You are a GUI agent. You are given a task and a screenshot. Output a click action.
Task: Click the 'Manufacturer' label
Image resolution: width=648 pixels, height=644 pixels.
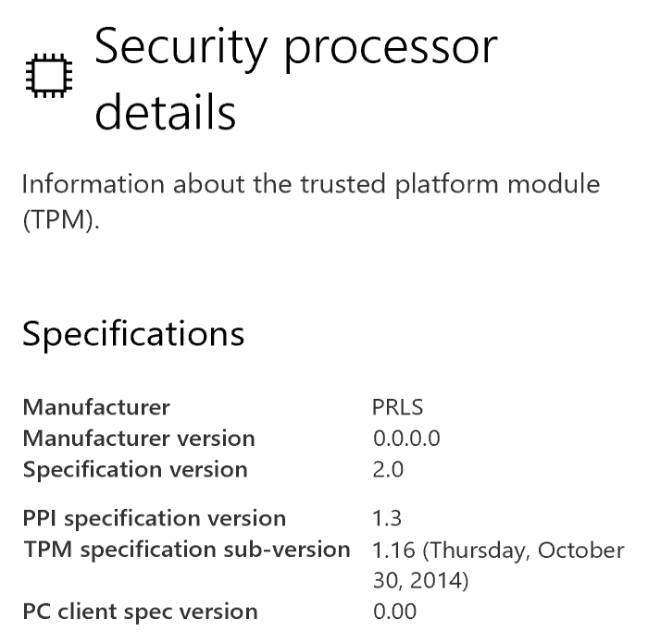tap(96, 407)
